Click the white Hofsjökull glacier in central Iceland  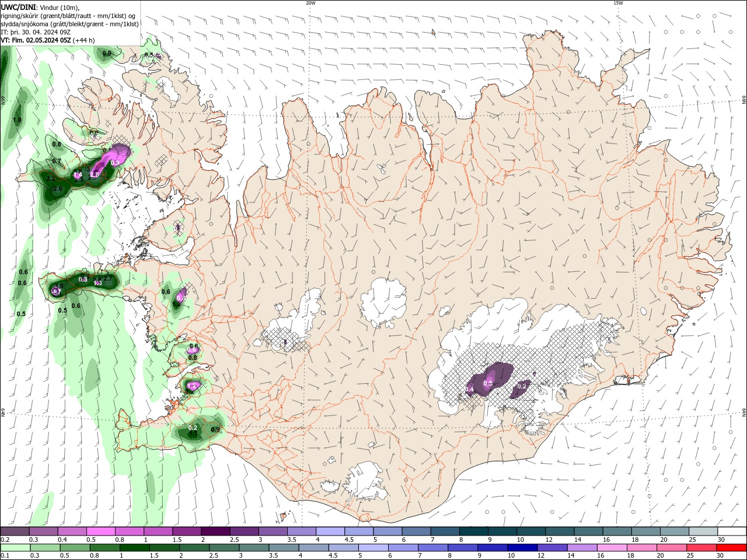(x=383, y=302)
